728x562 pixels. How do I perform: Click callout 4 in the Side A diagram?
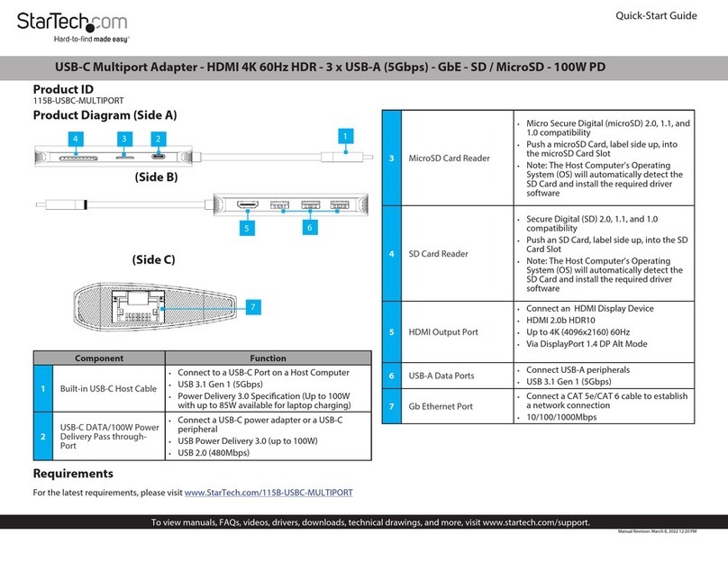coord(77,139)
